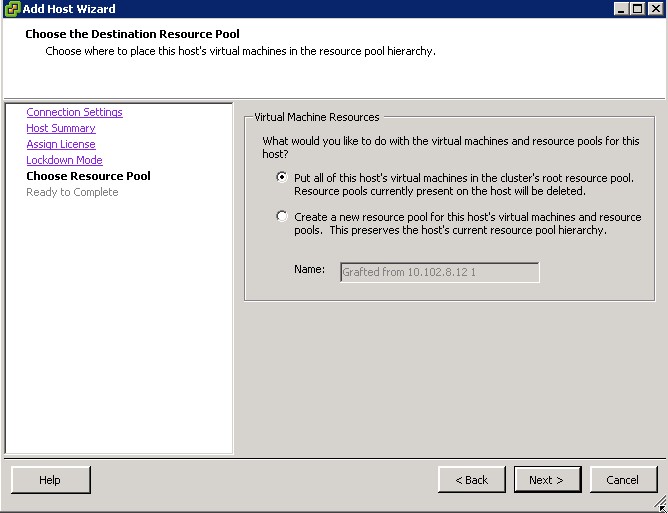Minimize the Add Host Wizard window

(622, 9)
